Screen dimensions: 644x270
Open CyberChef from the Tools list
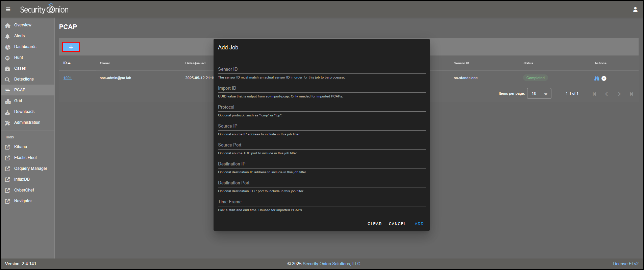(x=24, y=190)
